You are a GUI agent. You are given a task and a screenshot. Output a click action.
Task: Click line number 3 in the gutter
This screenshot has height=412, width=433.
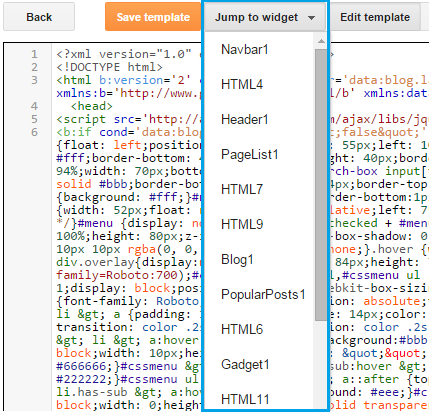tap(34, 80)
